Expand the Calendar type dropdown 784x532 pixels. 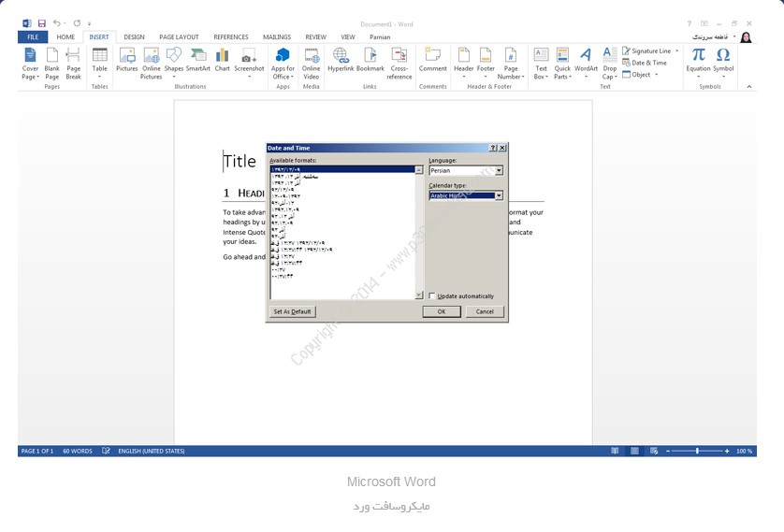tap(499, 195)
